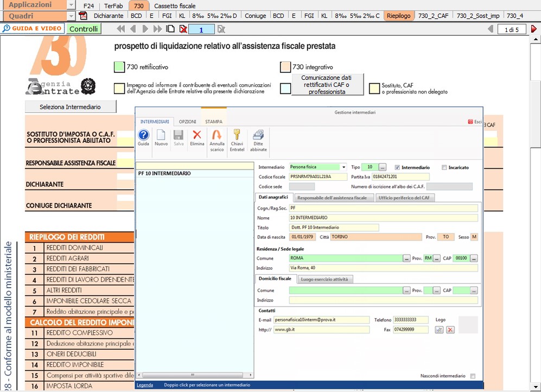Open the 730_2_CAF tab
The height and width of the screenshot is (392, 541).
tap(433, 16)
